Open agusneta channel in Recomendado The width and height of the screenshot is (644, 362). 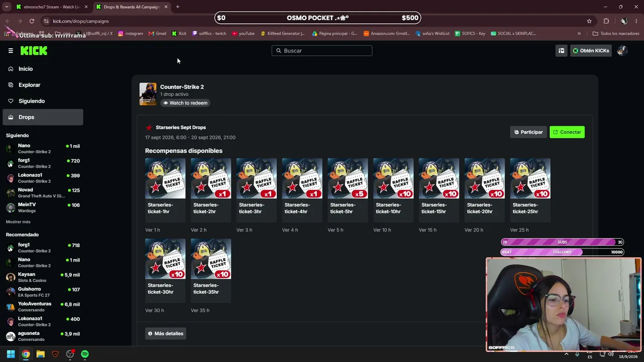coord(43,336)
